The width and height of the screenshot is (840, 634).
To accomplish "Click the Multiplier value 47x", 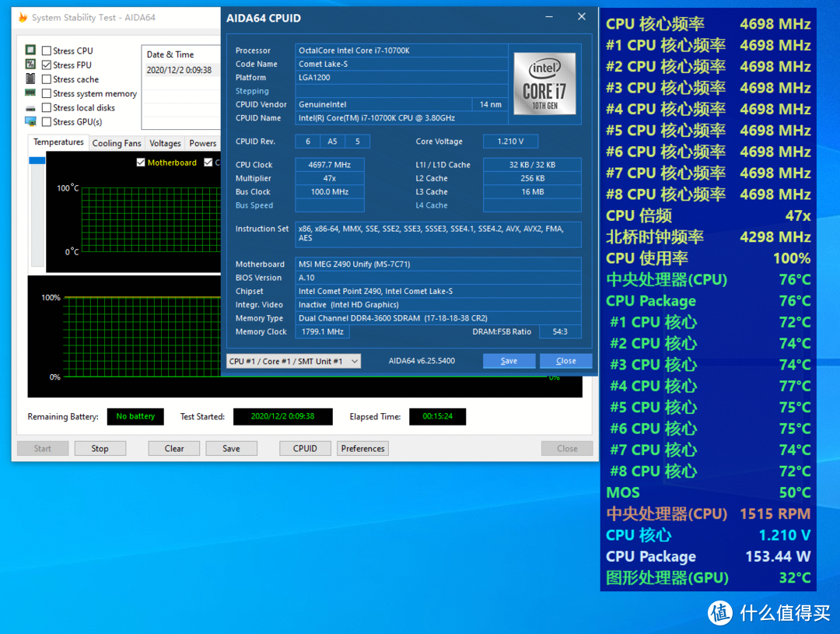I will tap(330, 178).
